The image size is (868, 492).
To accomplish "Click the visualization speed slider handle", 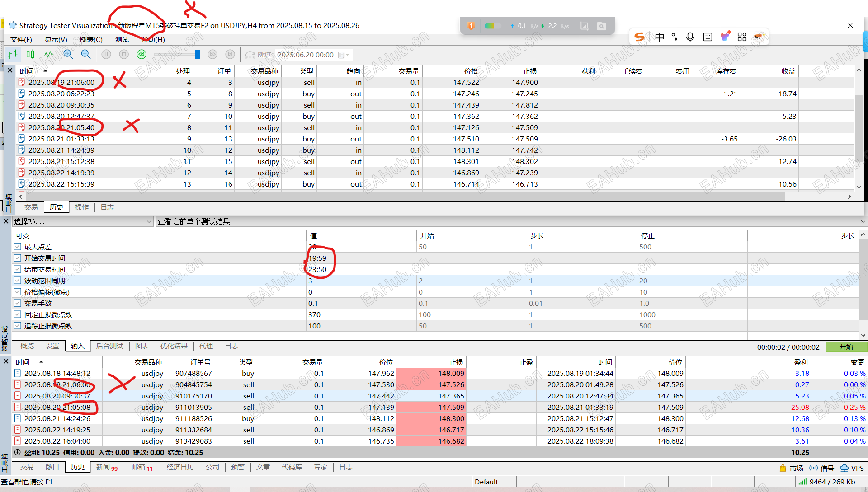I will pyautogui.click(x=197, y=55).
